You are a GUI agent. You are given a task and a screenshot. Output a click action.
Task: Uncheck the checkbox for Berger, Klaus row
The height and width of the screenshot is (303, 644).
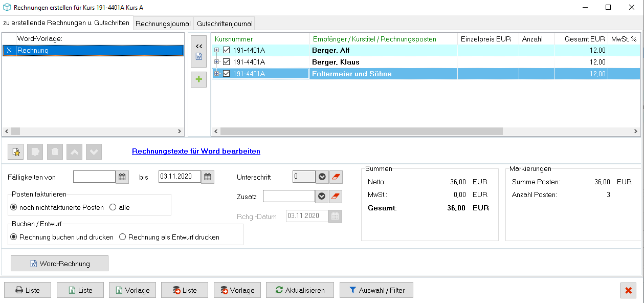point(227,62)
